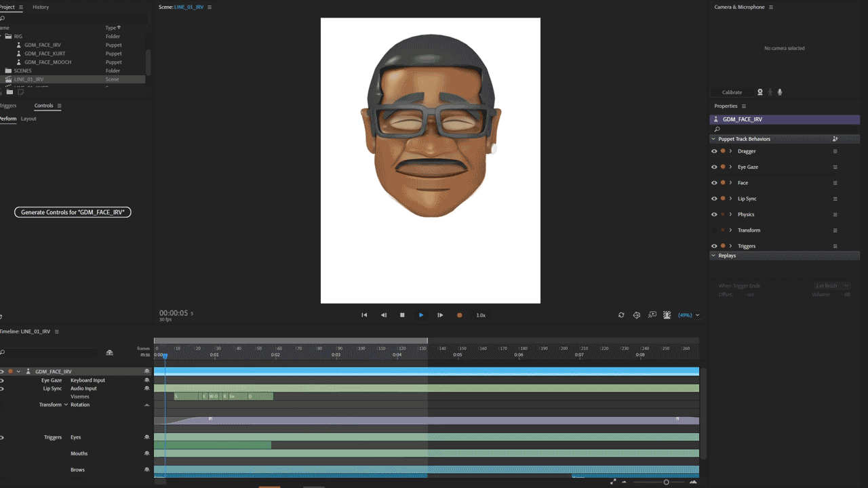
Task: Start recording with orange Record button
Action: click(x=459, y=315)
